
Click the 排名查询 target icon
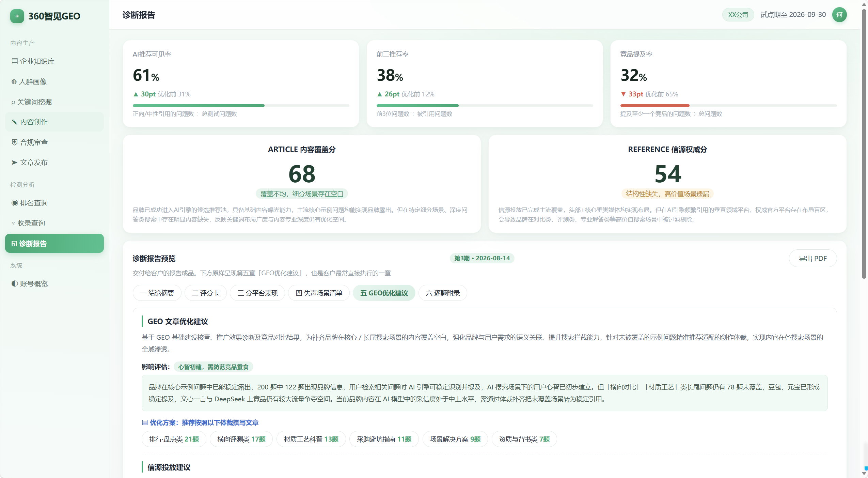15,203
